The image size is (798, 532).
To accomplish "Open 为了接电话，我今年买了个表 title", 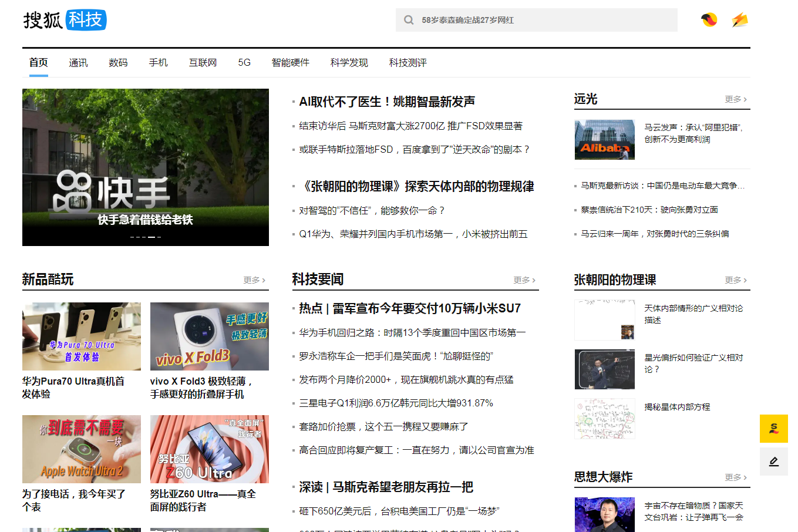I will 73,500.
